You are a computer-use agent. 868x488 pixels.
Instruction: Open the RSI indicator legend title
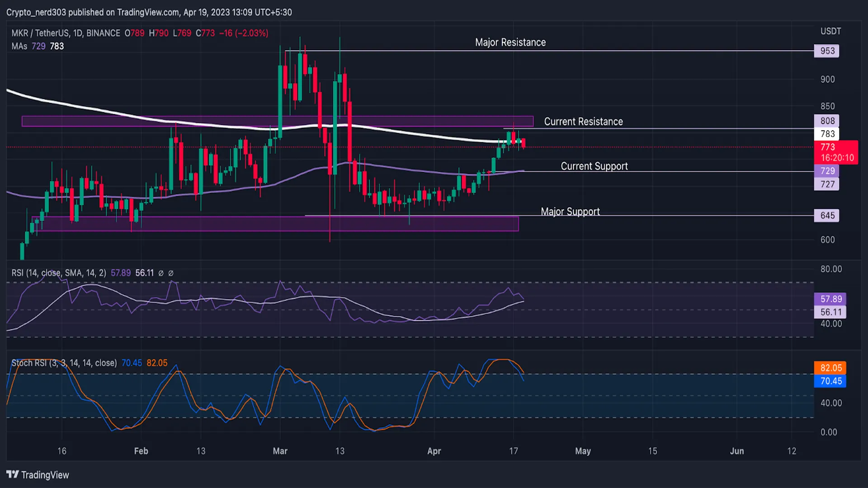tap(59, 273)
